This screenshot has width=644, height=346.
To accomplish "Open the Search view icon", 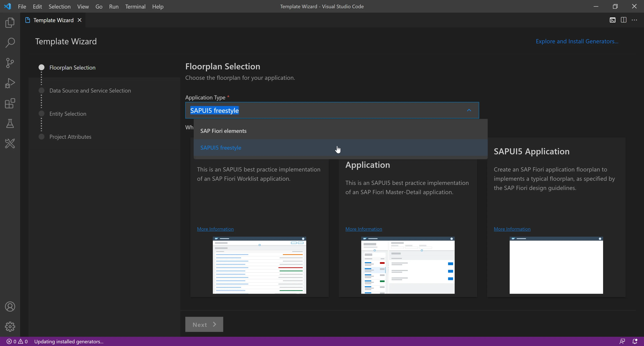I will (10, 42).
